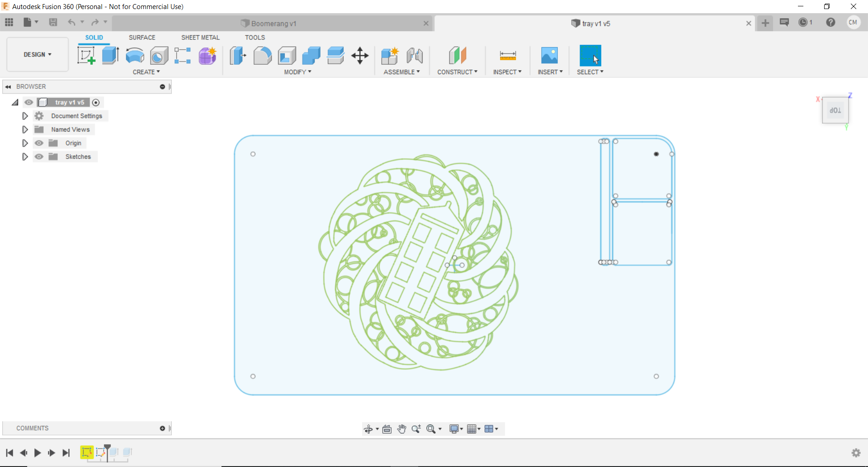
Task: Select the New Component tool
Action: point(390,56)
